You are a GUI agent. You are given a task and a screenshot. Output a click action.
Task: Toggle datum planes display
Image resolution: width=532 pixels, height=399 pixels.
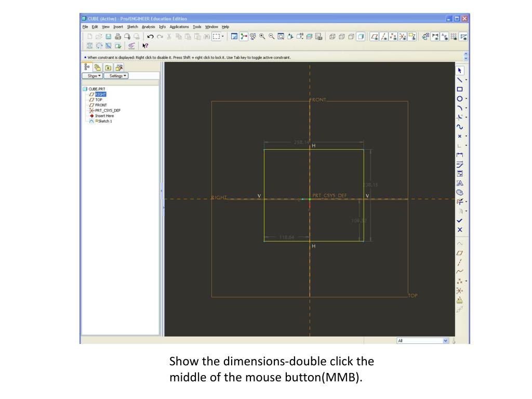(x=375, y=37)
